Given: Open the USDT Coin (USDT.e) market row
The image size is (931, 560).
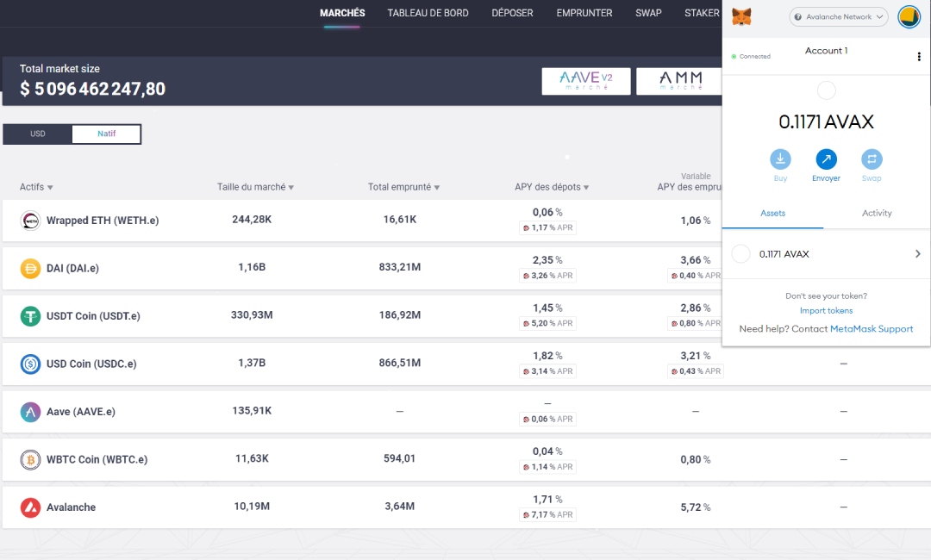Looking at the screenshot, I should (361, 316).
